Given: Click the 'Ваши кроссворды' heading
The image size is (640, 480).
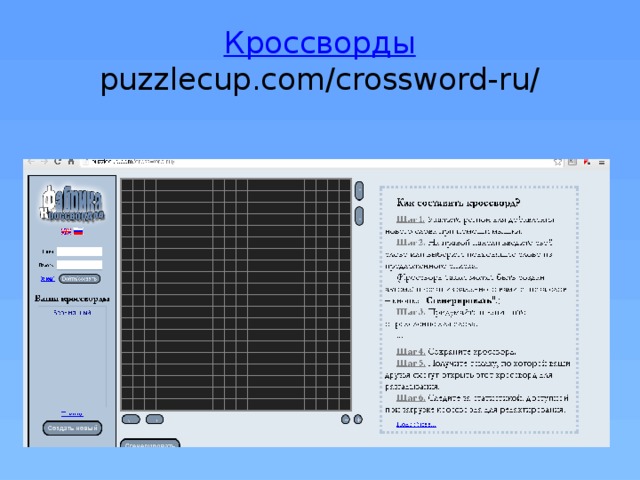Looking at the screenshot, I should (x=72, y=299).
